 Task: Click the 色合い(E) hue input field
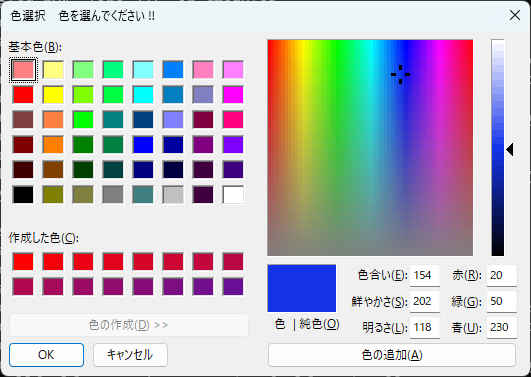coord(425,275)
